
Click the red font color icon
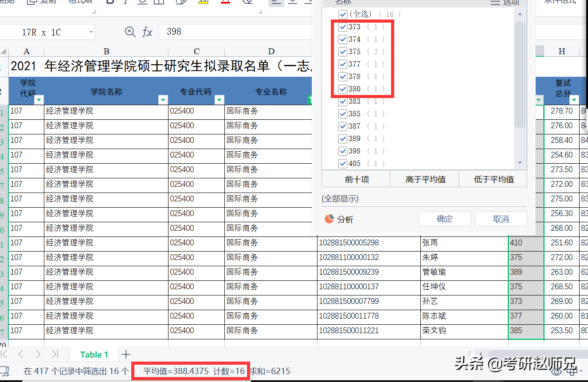click(x=225, y=3)
